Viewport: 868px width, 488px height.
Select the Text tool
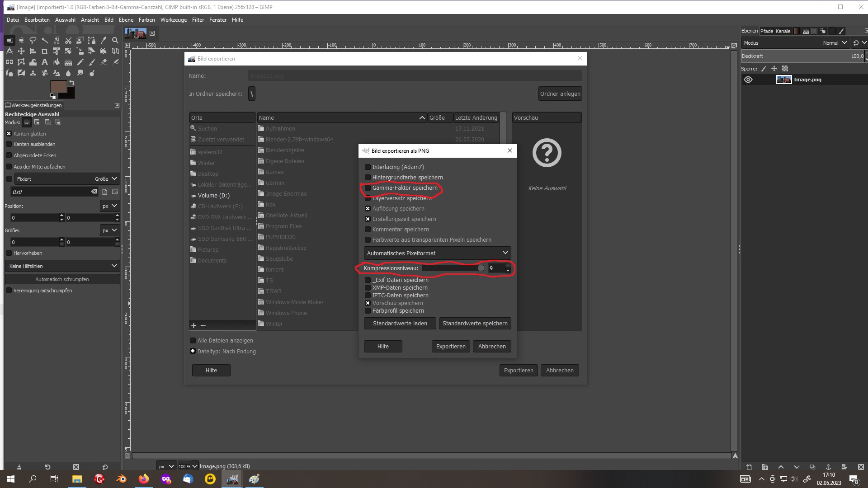[x=44, y=62]
